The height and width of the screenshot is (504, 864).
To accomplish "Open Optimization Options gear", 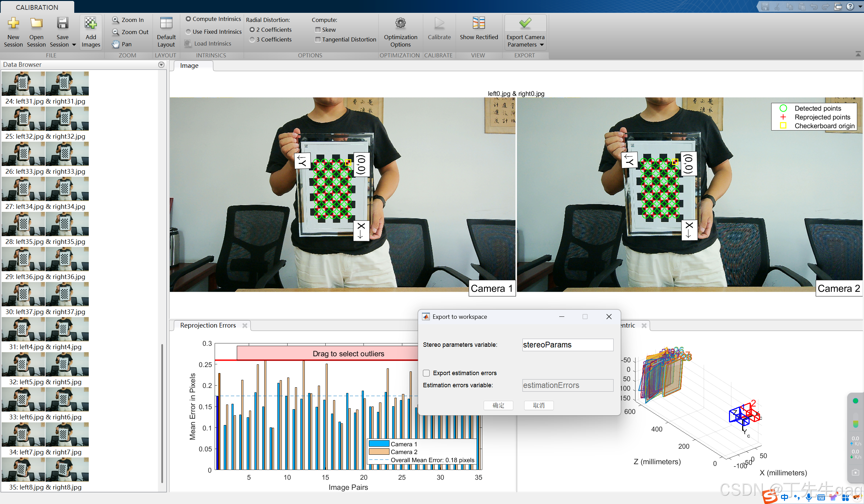I will tap(400, 23).
